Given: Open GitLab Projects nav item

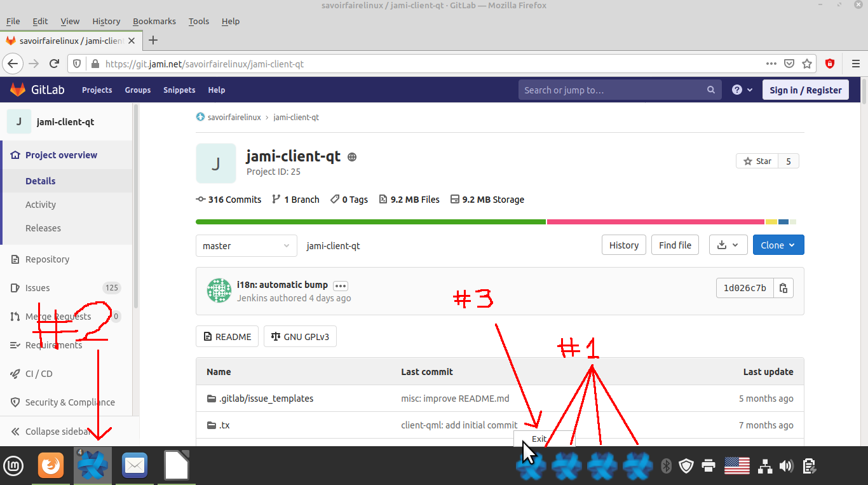Looking at the screenshot, I should (97, 90).
